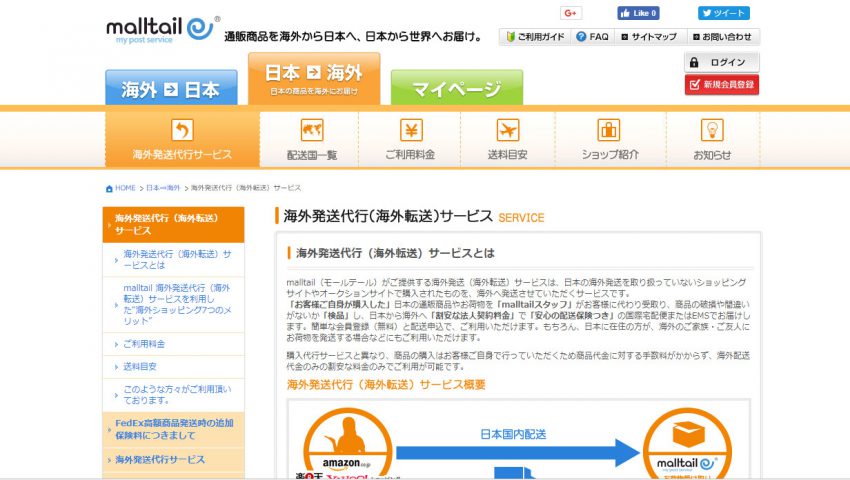Open the FAQ link
The height and width of the screenshot is (480, 850).
592,36
